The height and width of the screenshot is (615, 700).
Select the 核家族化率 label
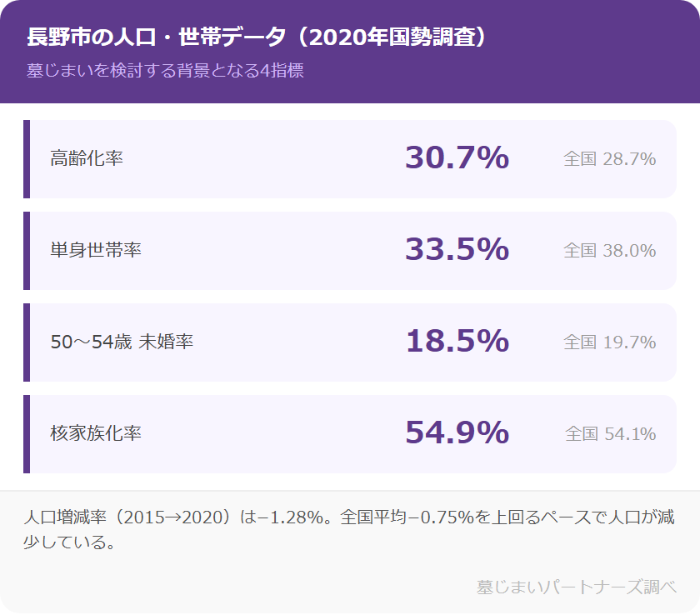tap(96, 433)
